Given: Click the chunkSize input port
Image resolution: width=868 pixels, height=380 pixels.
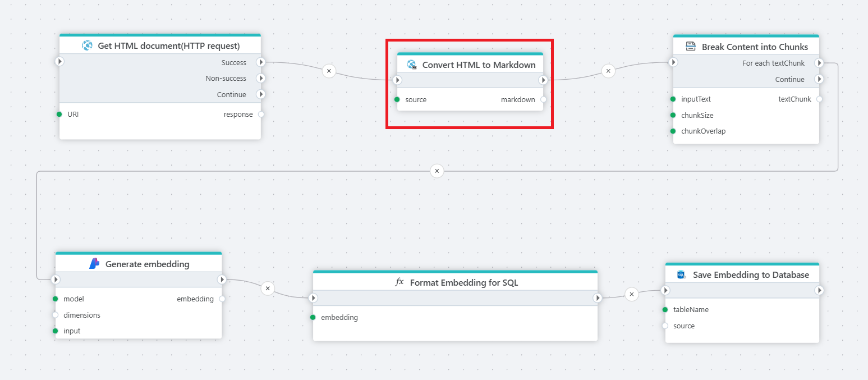Looking at the screenshot, I should pyautogui.click(x=673, y=115).
